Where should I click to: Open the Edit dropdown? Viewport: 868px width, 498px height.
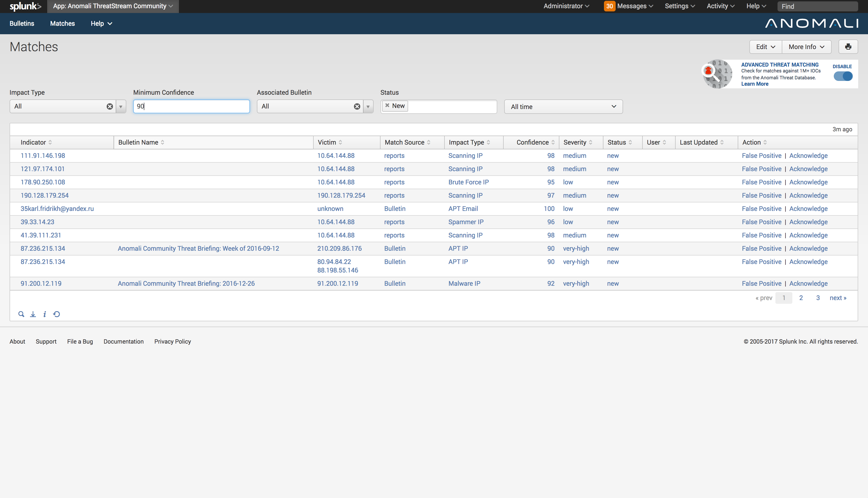click(765, 47)
